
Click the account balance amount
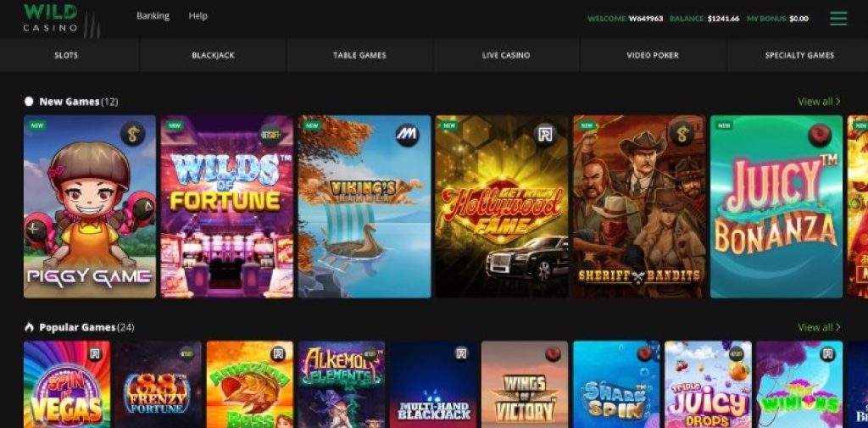[x=723, y=19]
